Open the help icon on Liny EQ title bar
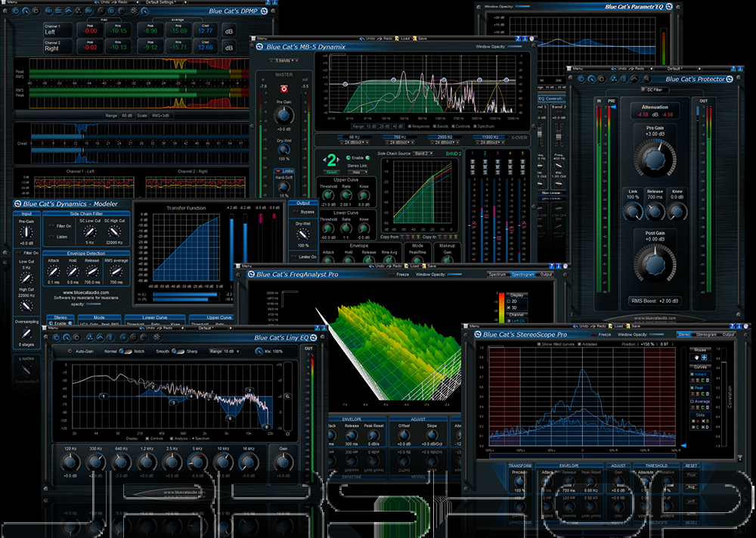The image size is (756, 538). (317, 327)
